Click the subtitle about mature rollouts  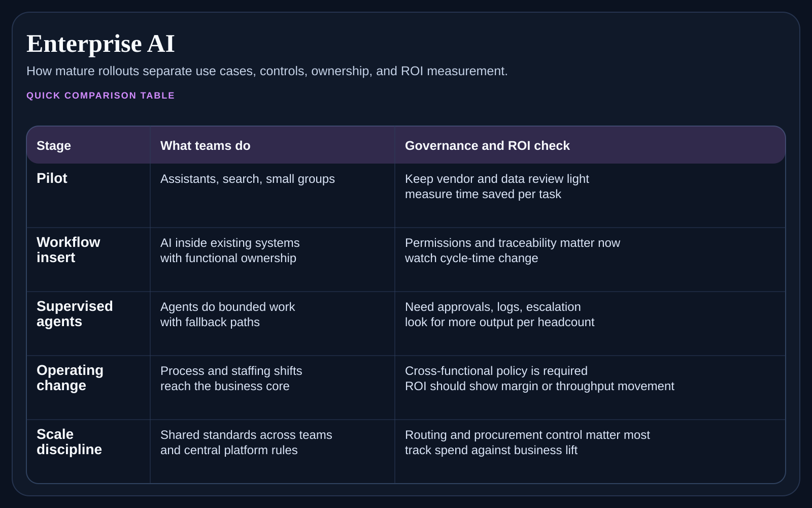pyautogui.click(x=267, y=71)
